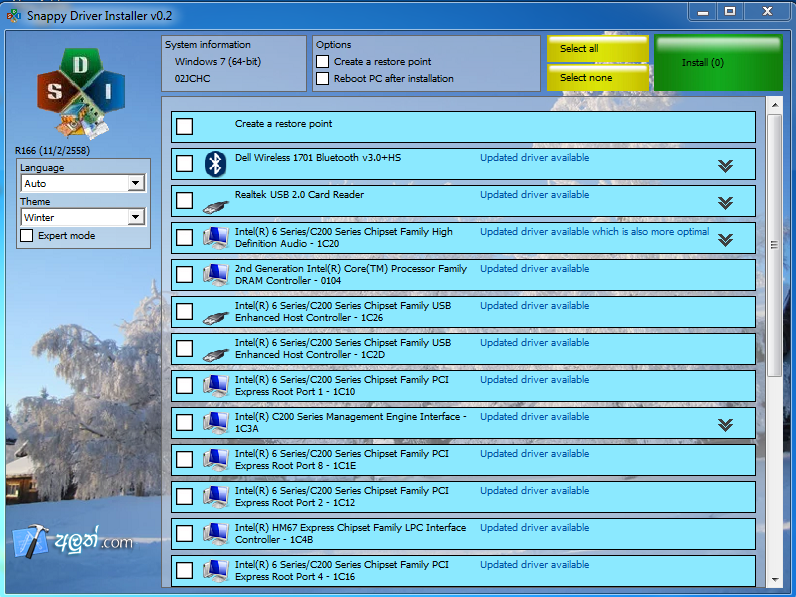
Task: Click the Select none button
Action: point(598,78)
